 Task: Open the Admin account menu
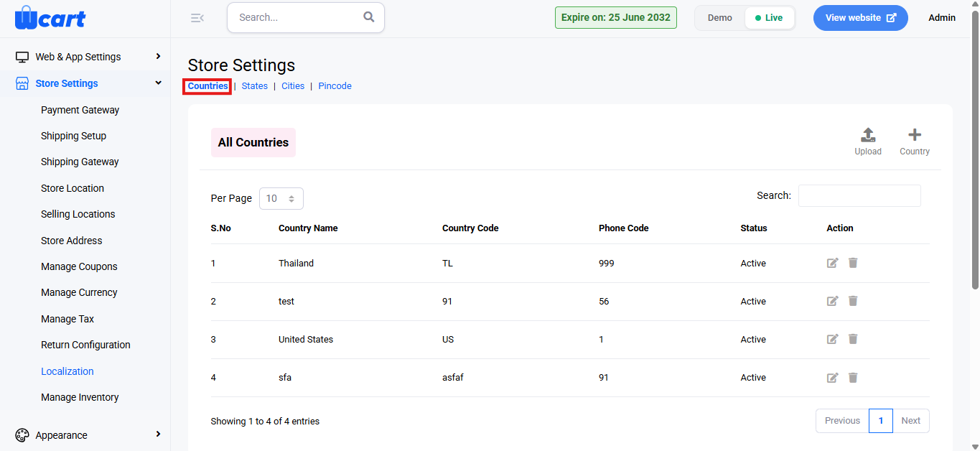[x=942, y=18]
